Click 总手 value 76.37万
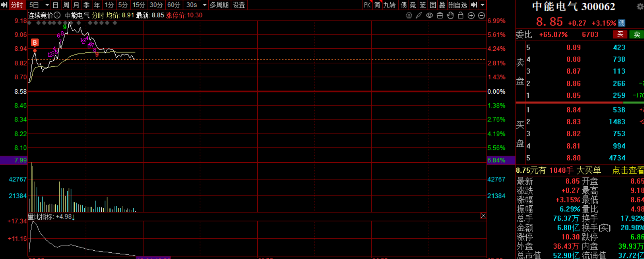Viewport: 644px width, 259px height. coord(567,218)
